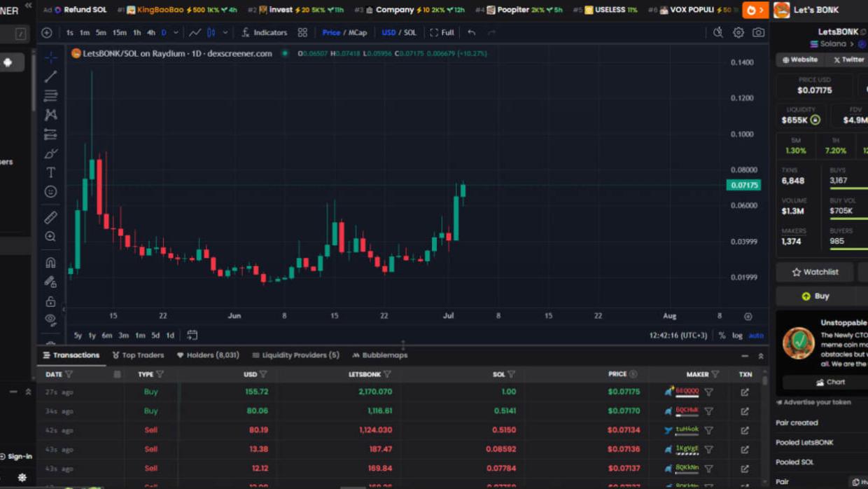The height and width of the screenshot is (489, 868).
Task: Select the 6m date range
Action: tap(106, 336)
